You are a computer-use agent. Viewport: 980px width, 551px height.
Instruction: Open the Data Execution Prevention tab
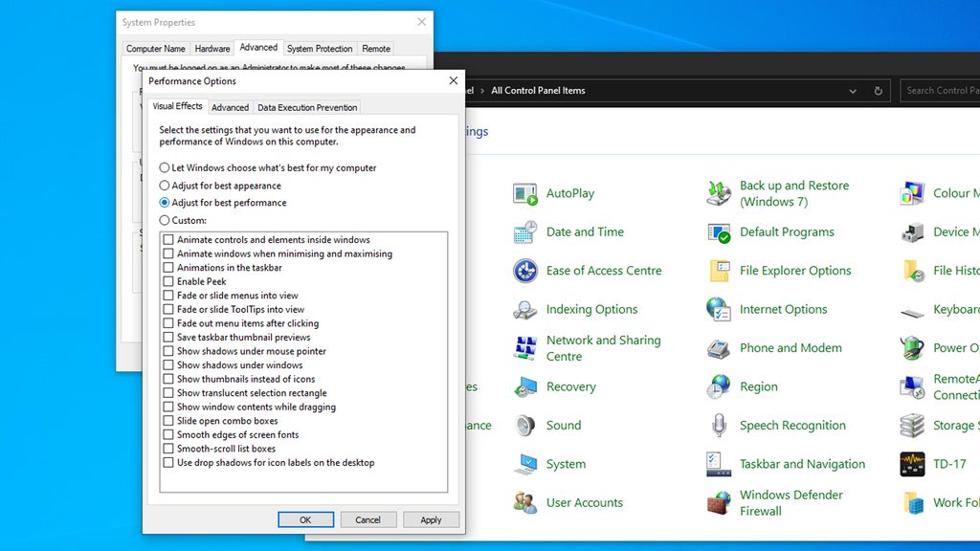(x=307, y=107)
